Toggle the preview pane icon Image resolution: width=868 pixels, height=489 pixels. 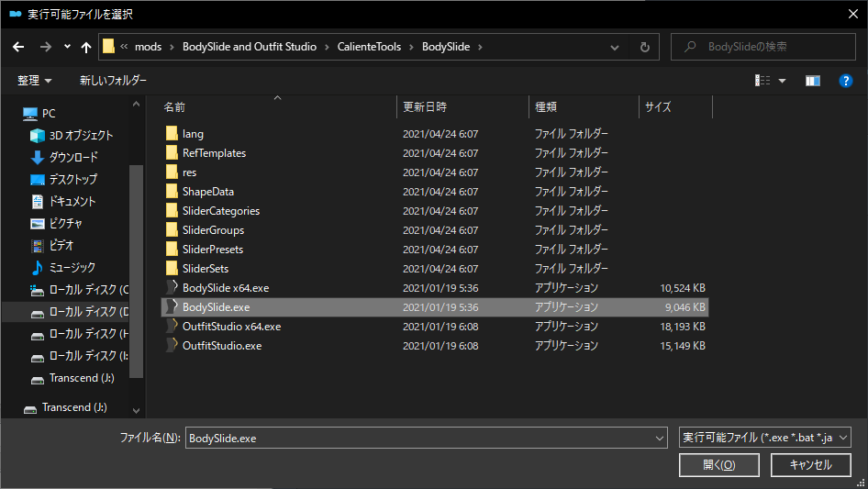[812, 81]
